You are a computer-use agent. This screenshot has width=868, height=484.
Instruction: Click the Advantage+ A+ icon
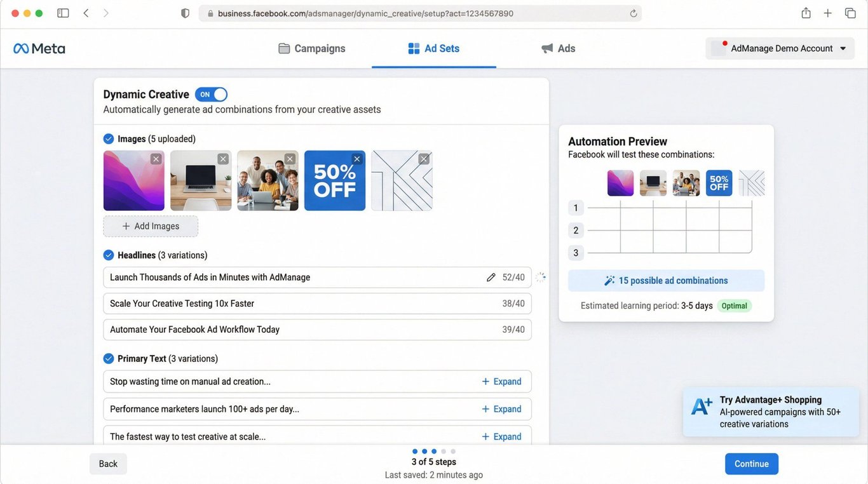pyautogui.click(x=702, y=406)
